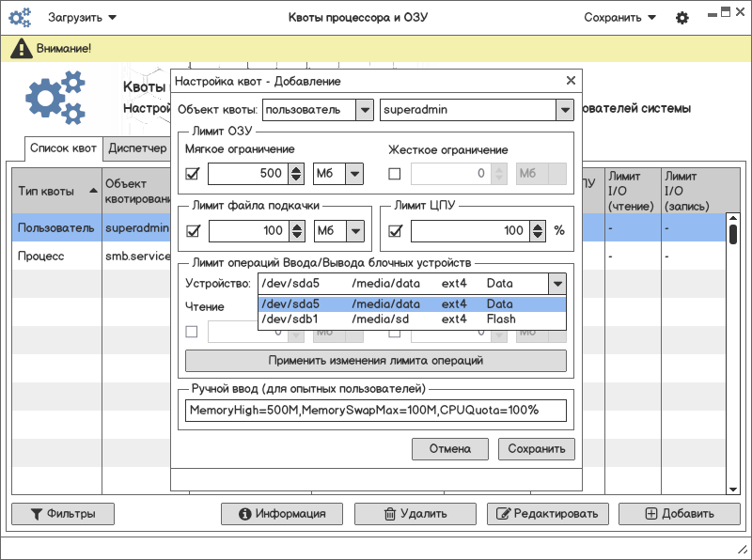Image resolution: width=752 pixels, height=560 pixels.
Task: Uncheck the soft RAM limit checkbox
Action: [193, 174]
